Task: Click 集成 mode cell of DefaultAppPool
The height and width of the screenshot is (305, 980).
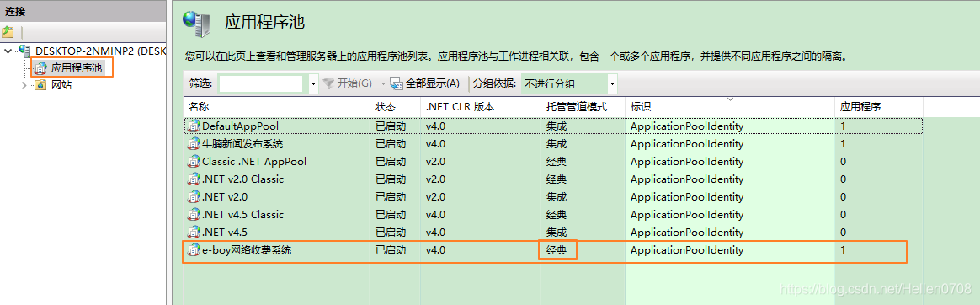Action: point(557,126)
